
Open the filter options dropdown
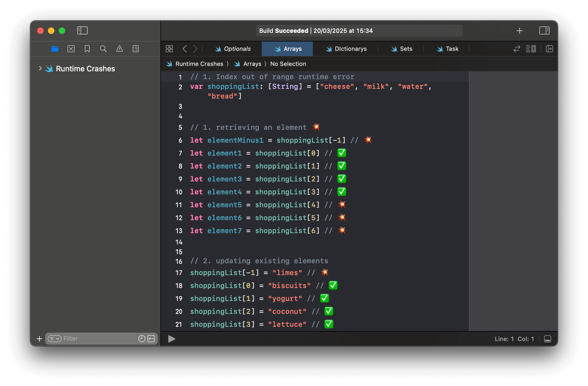pyautogui.click(x=55, y=339)
